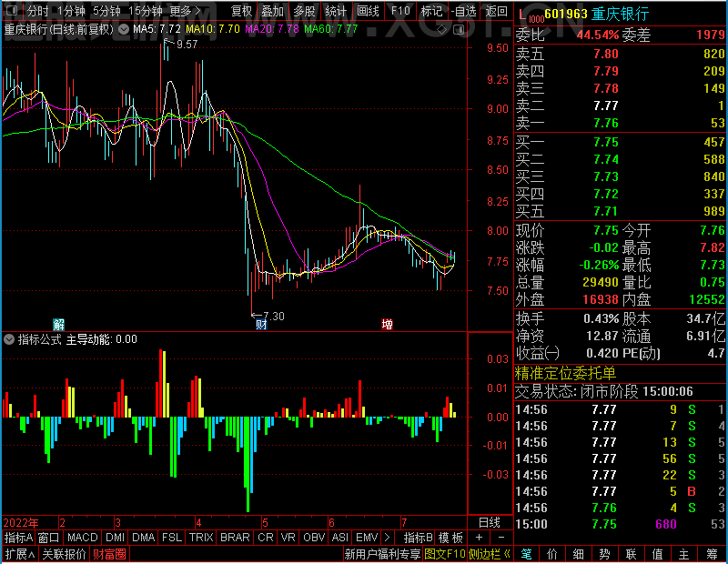Image resolution: width=728 pixels, height=564 pixels.
Task: Select the 指标A tab
Action: (18, 538)
